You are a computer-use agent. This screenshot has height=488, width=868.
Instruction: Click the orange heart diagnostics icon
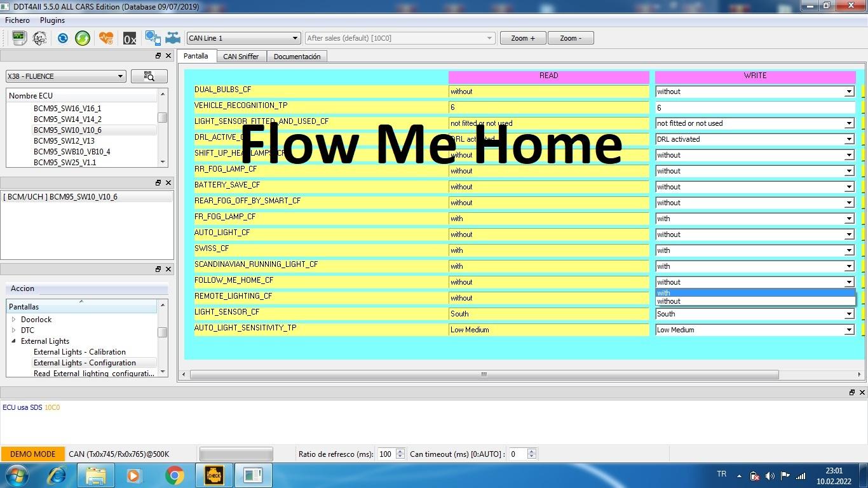pos(106,38)
